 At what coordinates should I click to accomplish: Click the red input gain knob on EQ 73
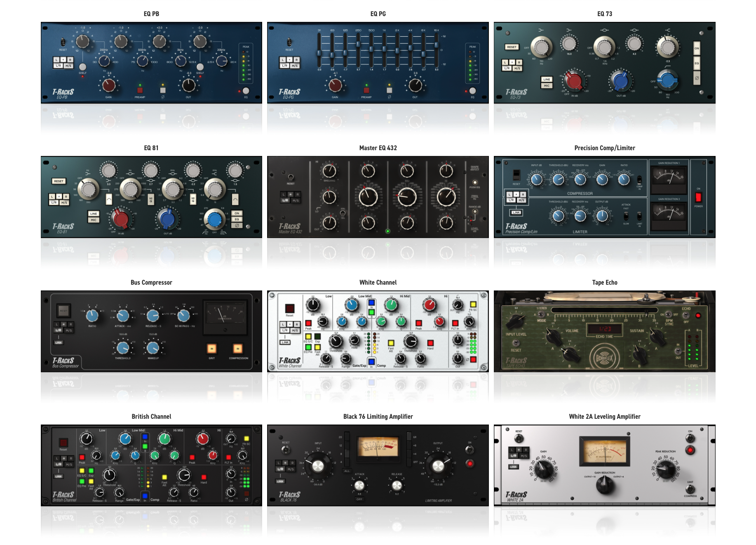pyautogui.click(x=574, y=80)
